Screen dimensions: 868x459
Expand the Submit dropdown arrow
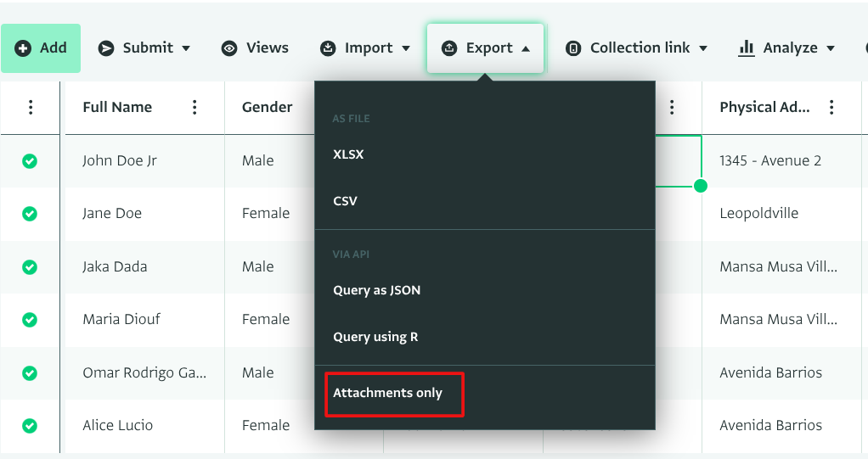[x=186, y=48]
